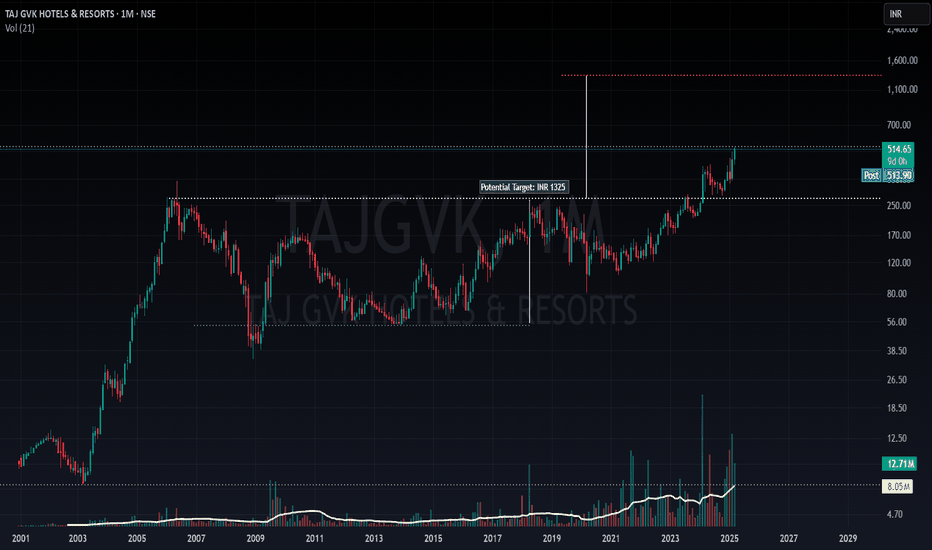
Task: Click the 26.50 price axis label
Action: tap(897, 379)
